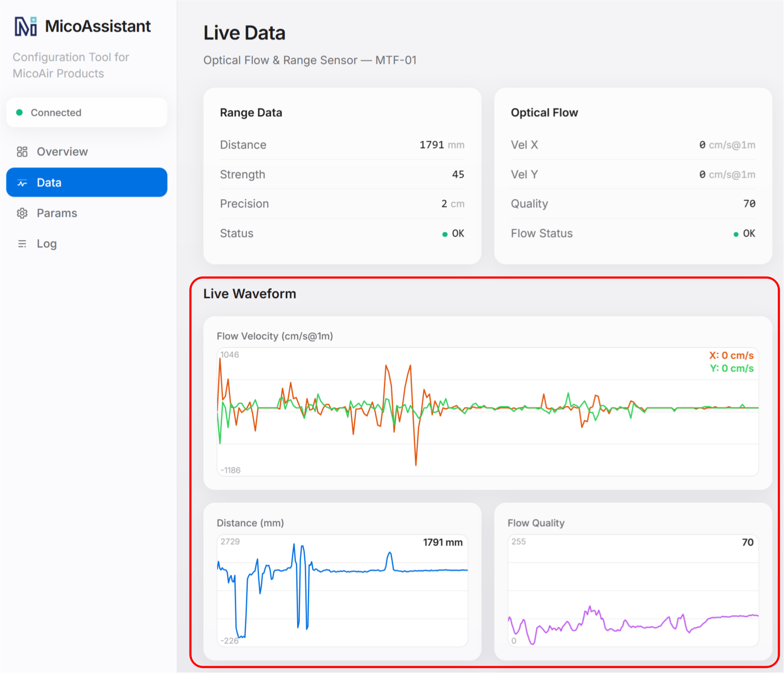Screen dimensions: 784x673
Task: Click the Flow Velocity waveform chart
Action: pos(488,412)
